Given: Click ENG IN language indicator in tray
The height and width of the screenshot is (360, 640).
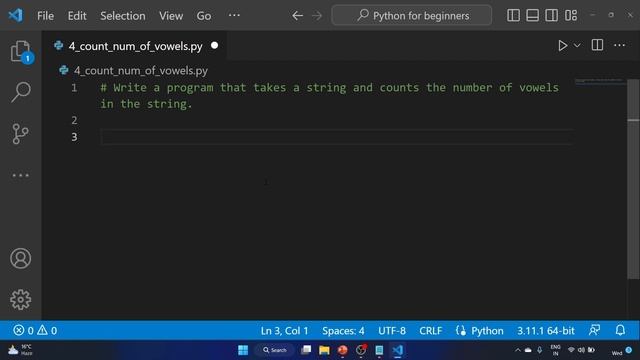Looking at the screenshot, I should (x=555, y=350).
